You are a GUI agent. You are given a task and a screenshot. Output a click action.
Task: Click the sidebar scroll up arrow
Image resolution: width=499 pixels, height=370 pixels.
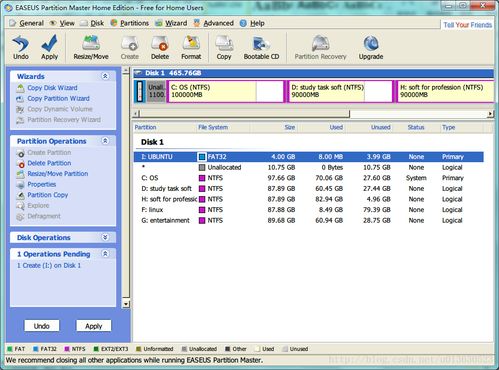coord(126,70)
